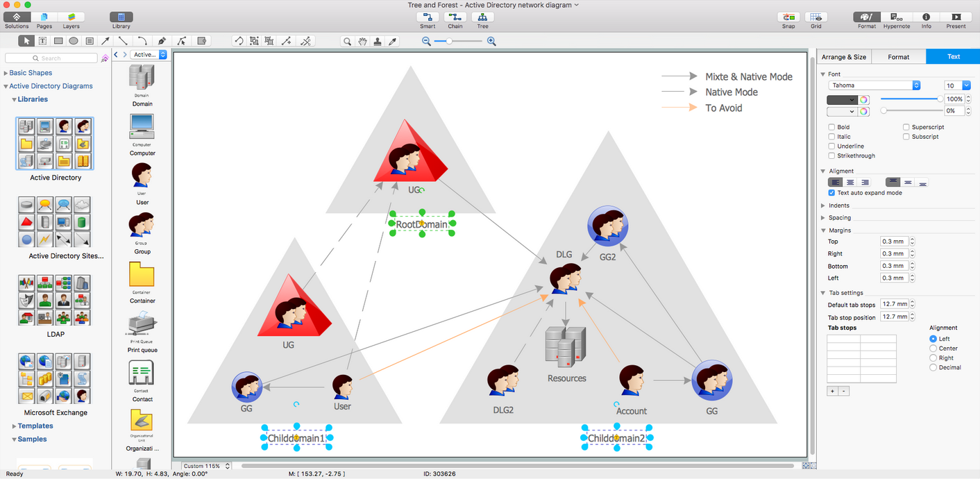
Task: Open the Solutions panel
Action: coord(17,17)
